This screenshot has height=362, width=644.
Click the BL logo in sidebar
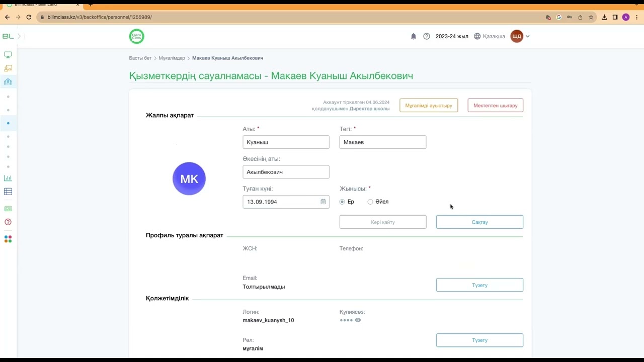tap(8, 36)
